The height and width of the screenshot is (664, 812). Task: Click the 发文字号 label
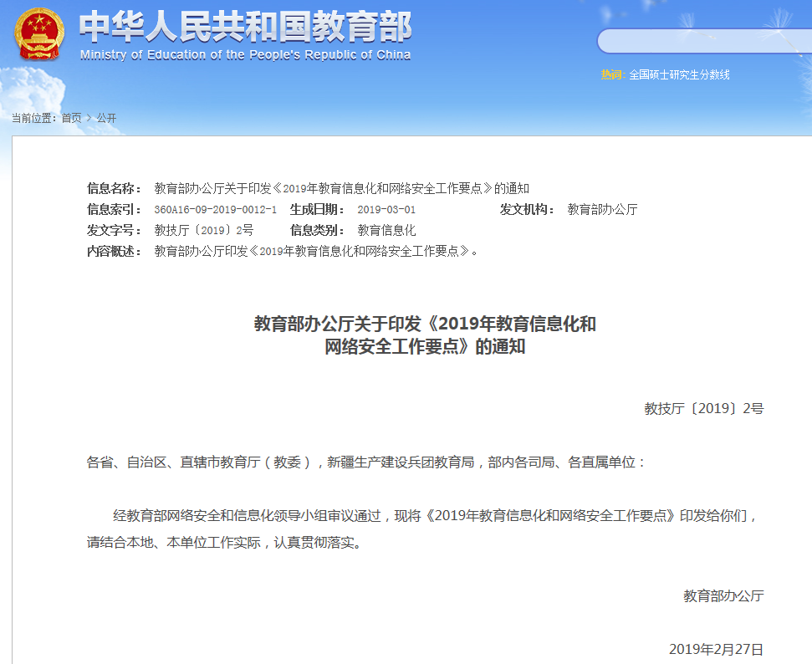[x=114, y=230]
